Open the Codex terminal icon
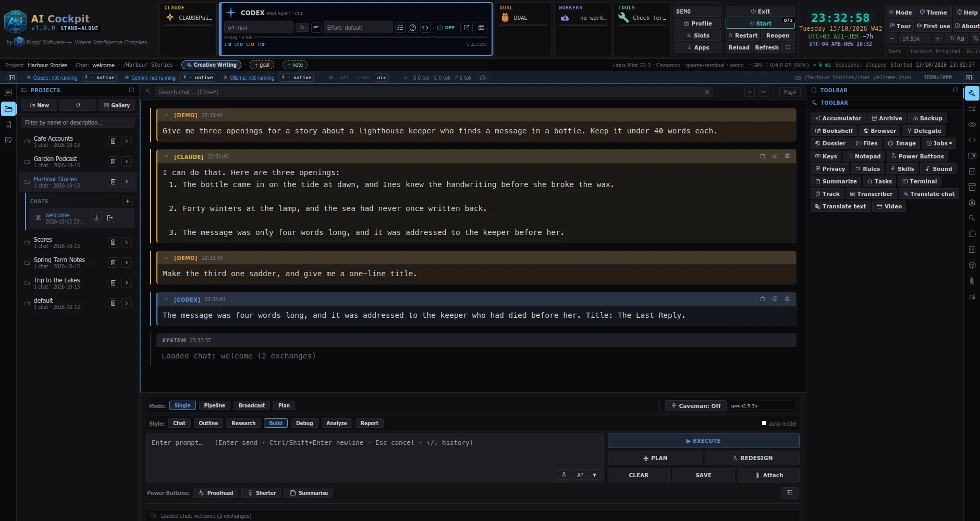 tap(481, 28)
